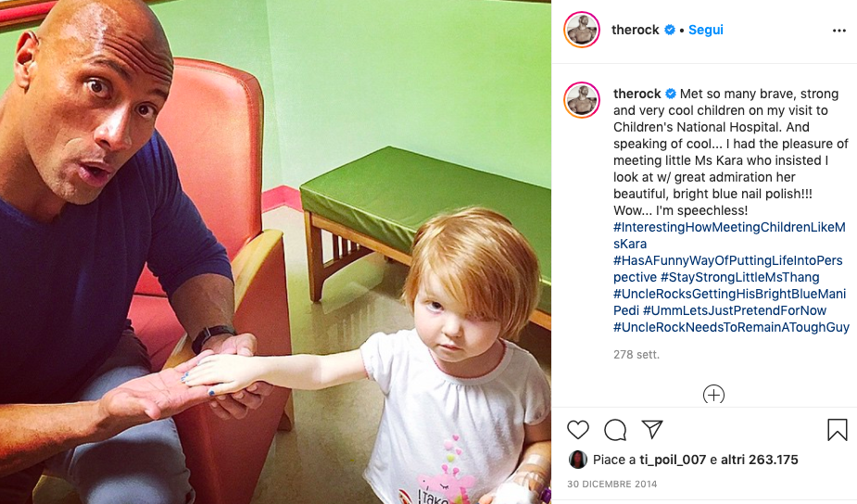Click the verified badge in the header
The image size is (857, 504).
670,30
